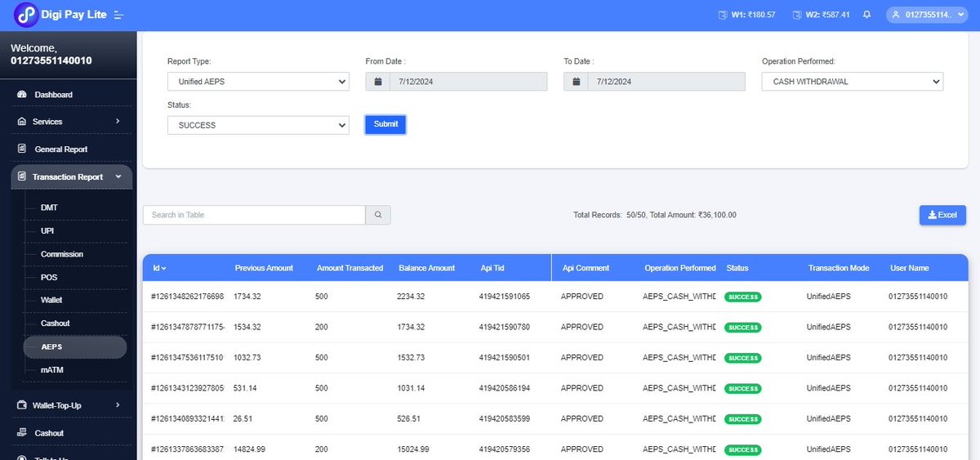Collapse the Transaction Report menu
980x460 pixels.
72,176
